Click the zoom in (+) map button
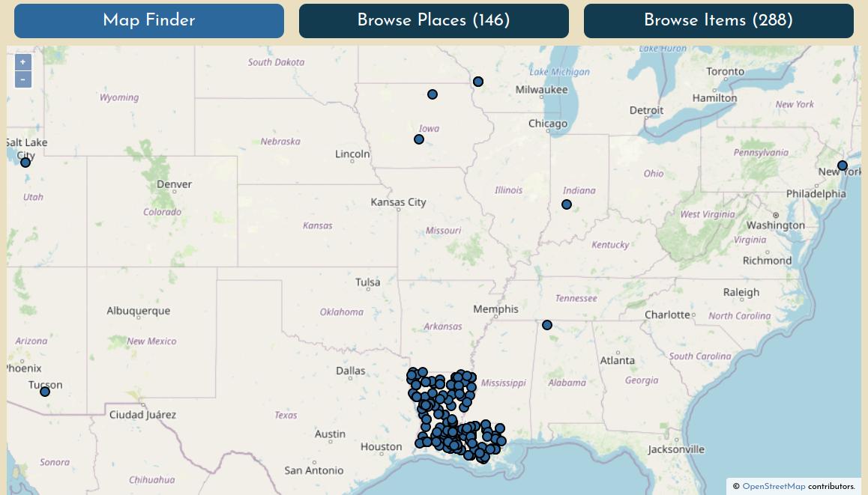 tap(23, 62)
